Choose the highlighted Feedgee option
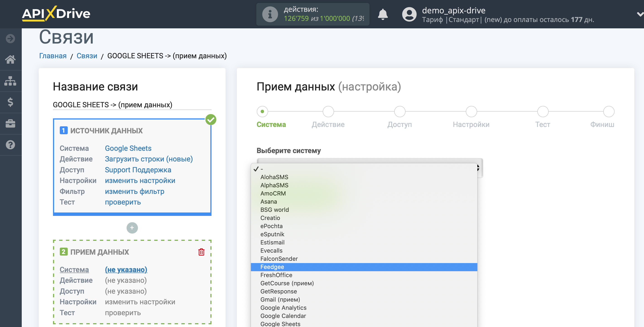This screenshot has width=644, height=327. pyautogui.click(x=364, y=267)
